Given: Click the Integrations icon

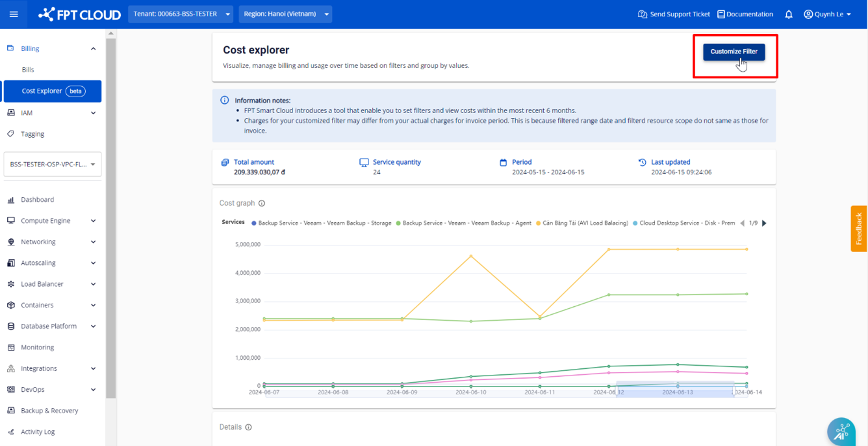Looking at the screenshot, I should [x=10, y=369].
